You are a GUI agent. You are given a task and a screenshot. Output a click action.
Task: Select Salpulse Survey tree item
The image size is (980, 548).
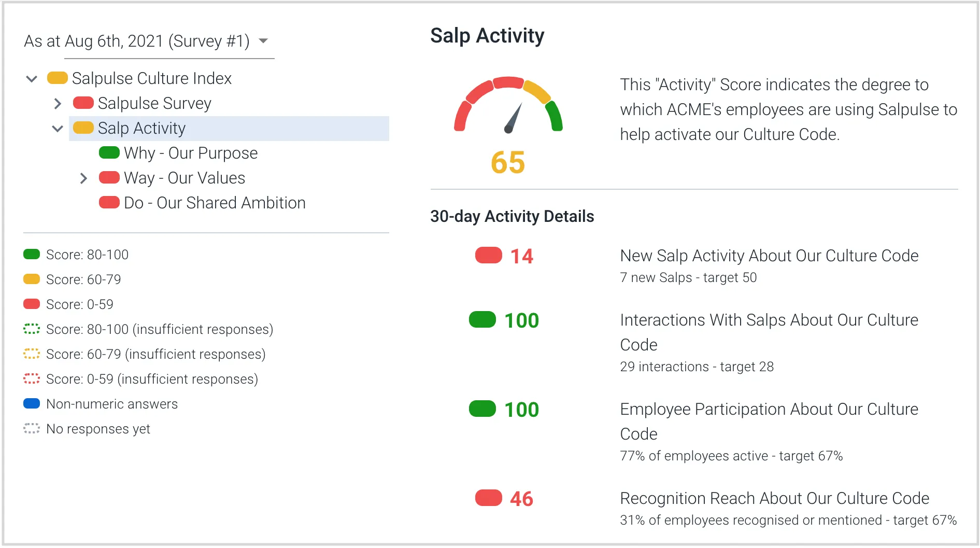pyautogui.click(x=154, y=103)
